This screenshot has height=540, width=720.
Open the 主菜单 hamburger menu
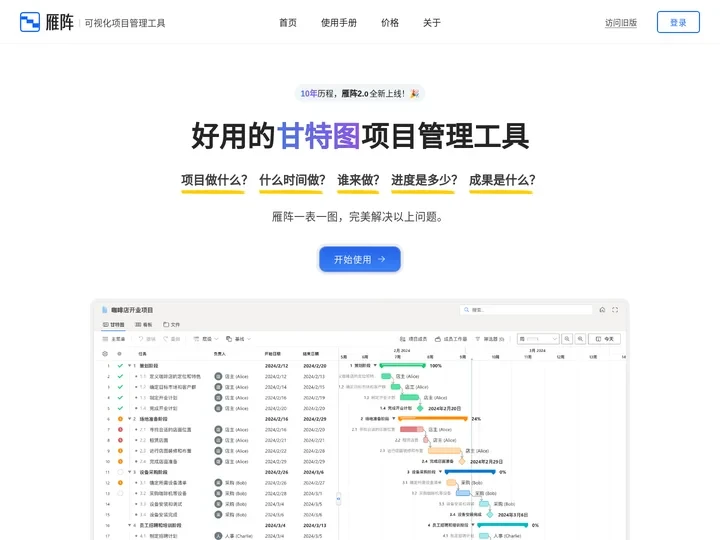(x=113, y=339)
